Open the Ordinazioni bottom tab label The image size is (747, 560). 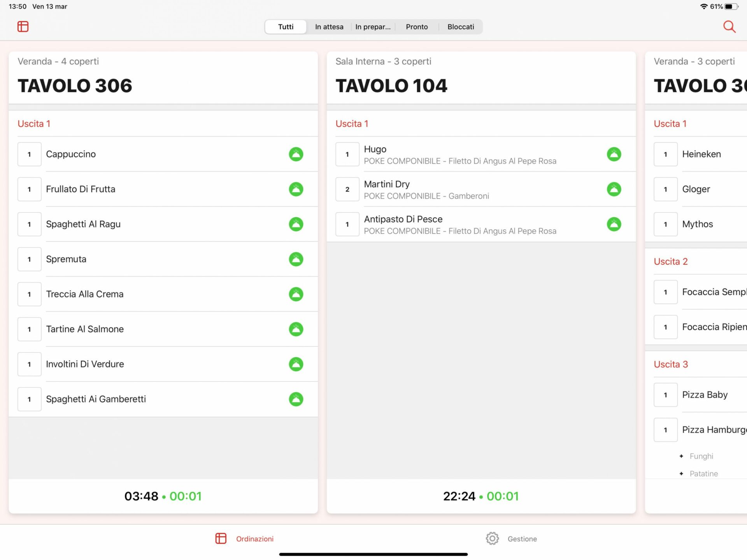(x=255, y=539)
